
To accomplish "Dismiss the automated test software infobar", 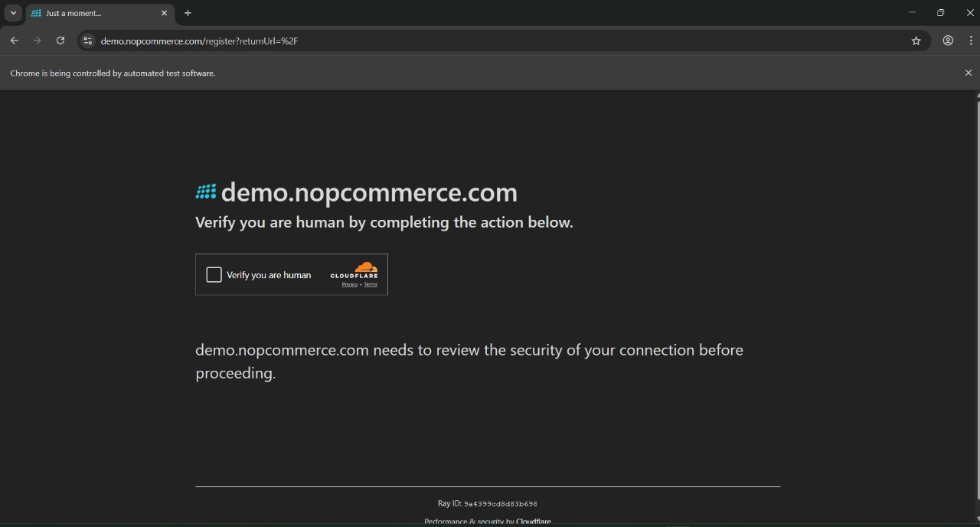I will coord(968,73).
